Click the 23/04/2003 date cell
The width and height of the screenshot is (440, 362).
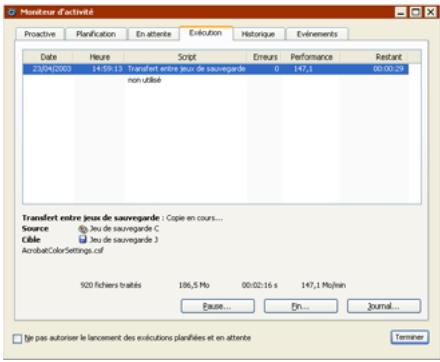pos(52,69)
